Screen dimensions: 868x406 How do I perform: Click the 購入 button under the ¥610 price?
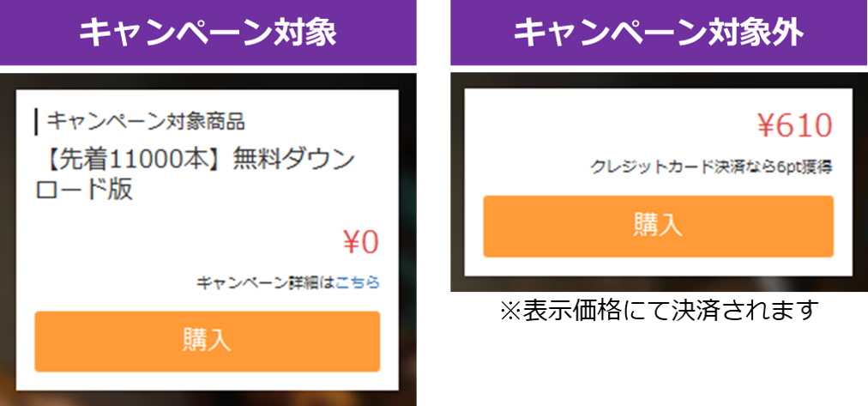coord(658,226)
